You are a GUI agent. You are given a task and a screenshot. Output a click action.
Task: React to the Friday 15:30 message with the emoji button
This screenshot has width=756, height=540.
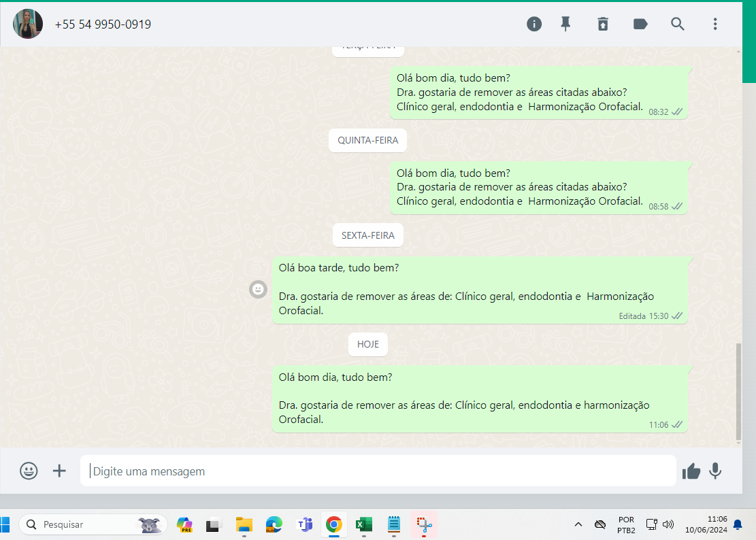[x=258, y=289]
